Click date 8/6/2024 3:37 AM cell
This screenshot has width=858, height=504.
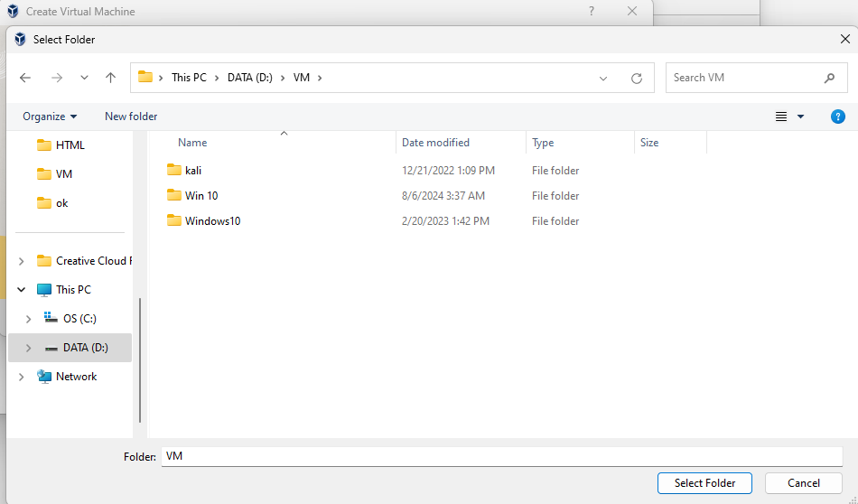(x=443, y=196)
